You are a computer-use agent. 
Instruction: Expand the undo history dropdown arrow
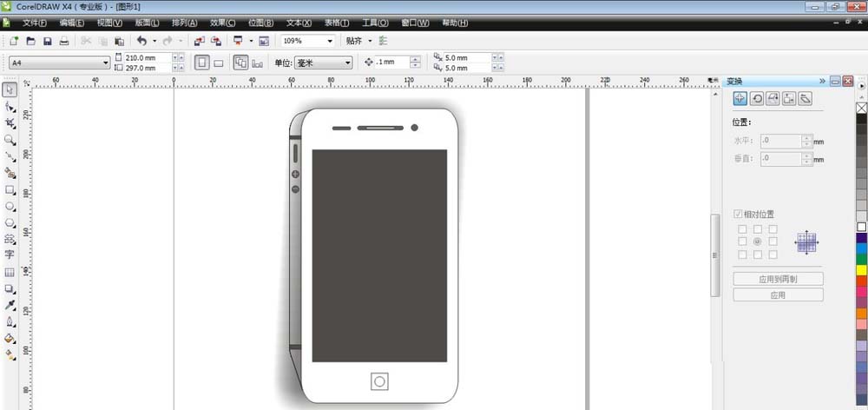155,41
